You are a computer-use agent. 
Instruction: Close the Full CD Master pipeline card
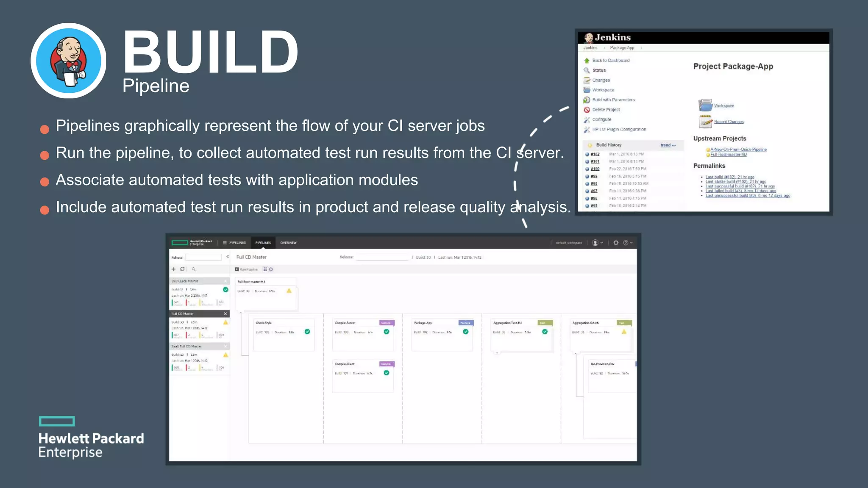click(225, 313)
